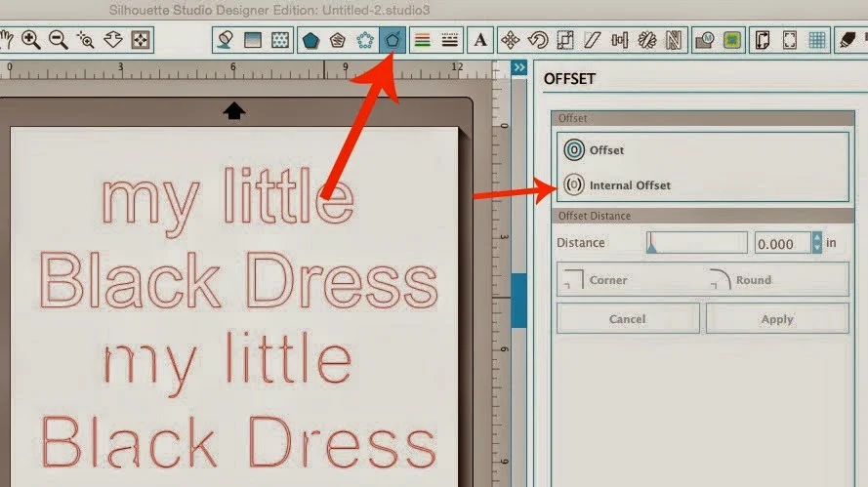Click the Apply button
This screenshot has width=868, height=487.
click(x=777, y=319)
